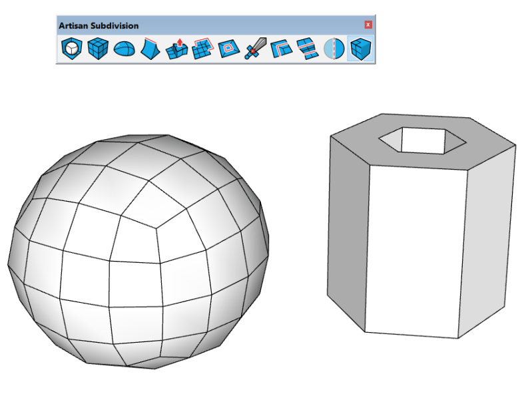Select the corner loop cut icon
This screenshot has width=532, height=402.
tap(282, 49)
